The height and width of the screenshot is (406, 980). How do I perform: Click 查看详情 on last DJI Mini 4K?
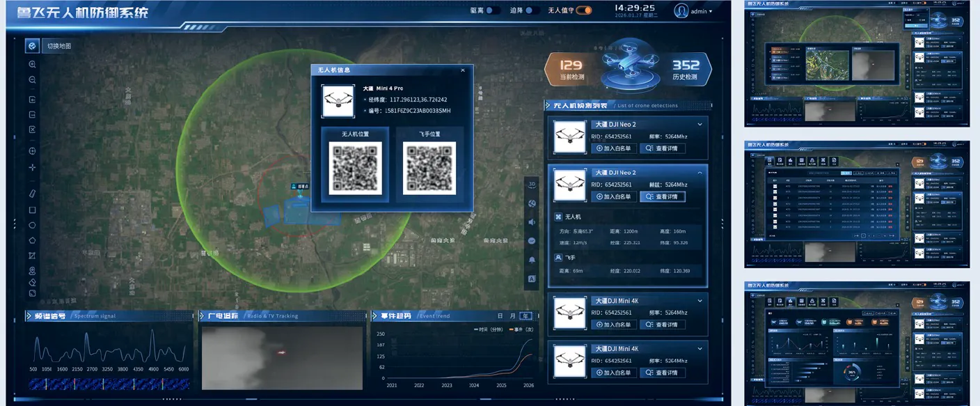(x=663, y=373)
